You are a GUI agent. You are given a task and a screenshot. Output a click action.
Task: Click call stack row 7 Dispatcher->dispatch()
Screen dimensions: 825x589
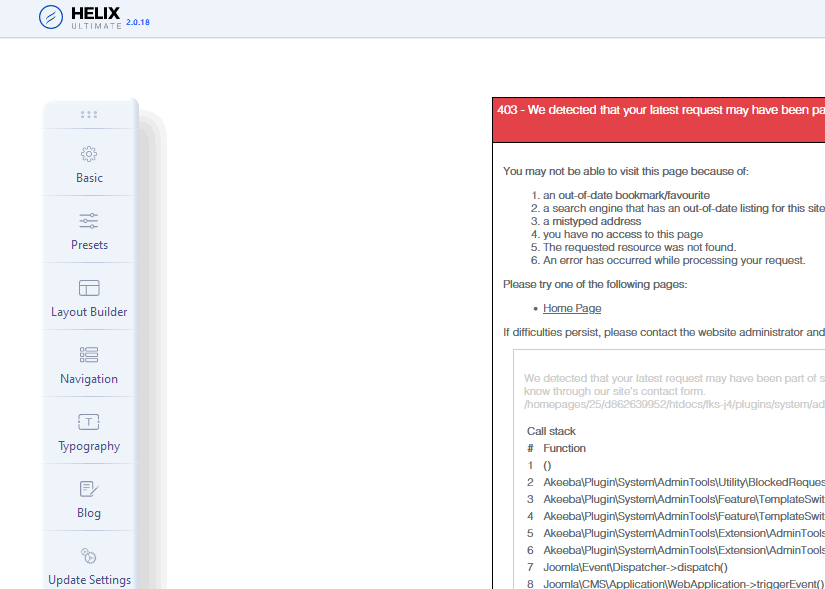[635, 567]
